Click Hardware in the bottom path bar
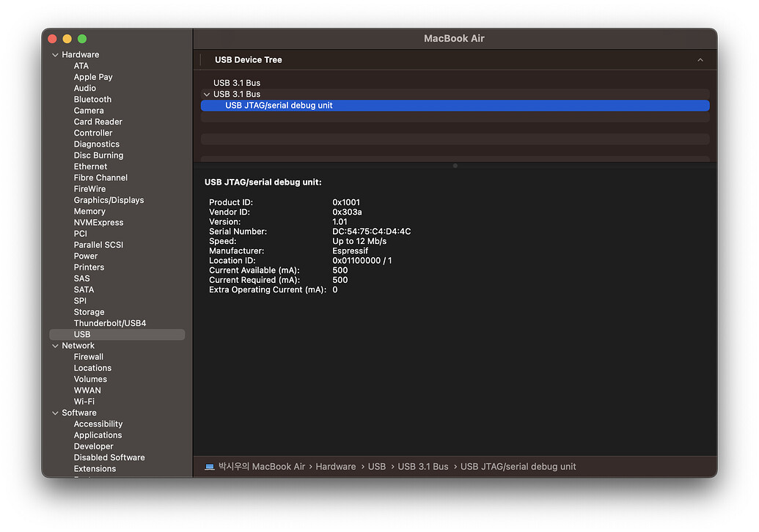Image resolution: width=759 pixels, height=532 pixels. (335, 467)
